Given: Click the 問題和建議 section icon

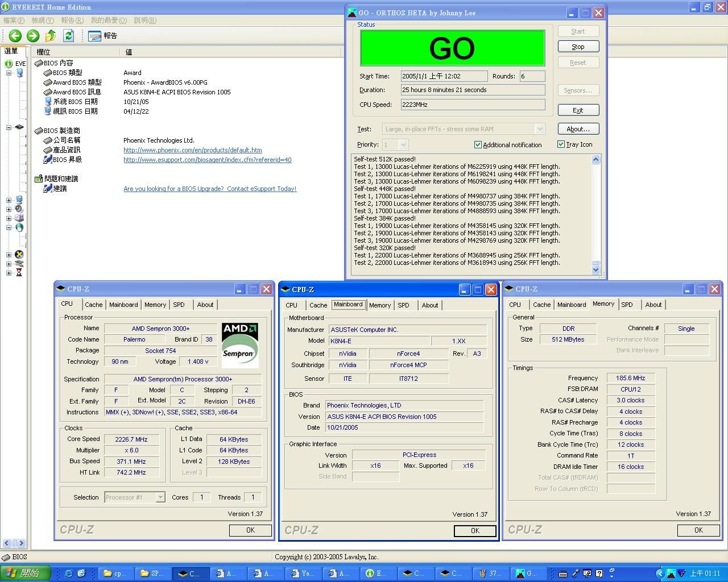Looking at the screenshot, I should [39, 178].
